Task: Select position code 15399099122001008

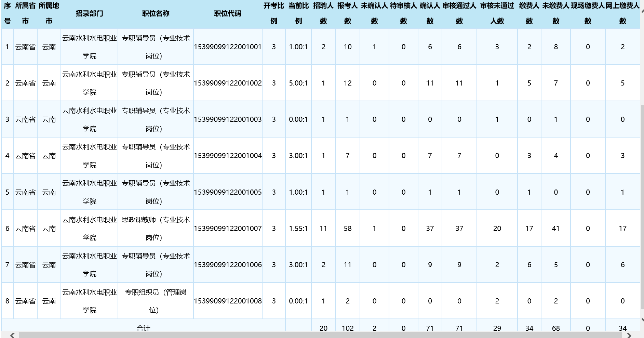Action: tap(228, 301)
